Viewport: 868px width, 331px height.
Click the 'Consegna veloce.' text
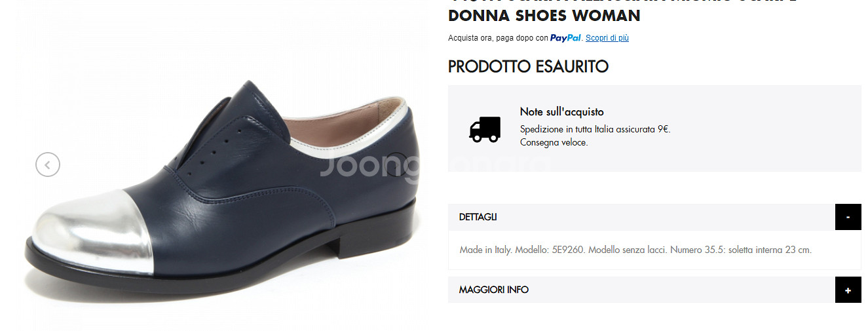tap(554, 142)
